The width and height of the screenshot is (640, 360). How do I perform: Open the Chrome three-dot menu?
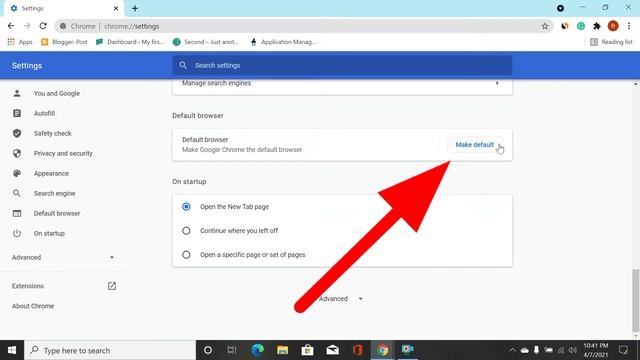629,26
